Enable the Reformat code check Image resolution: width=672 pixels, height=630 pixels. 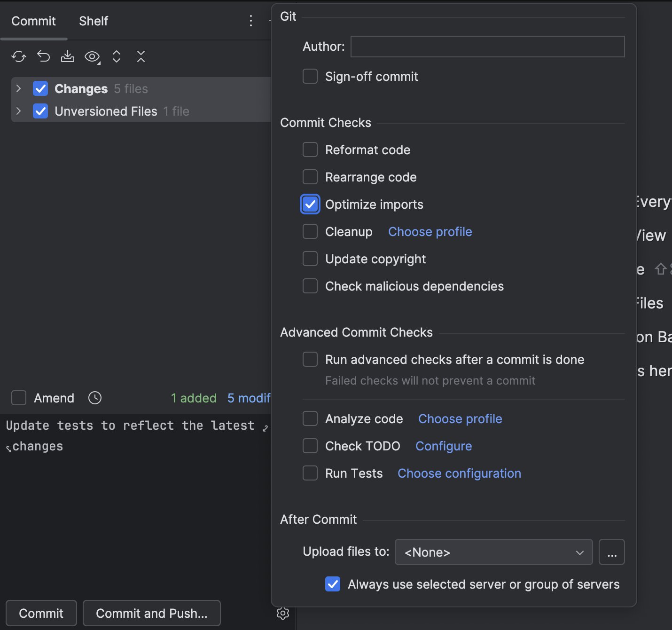click(310, 150)
